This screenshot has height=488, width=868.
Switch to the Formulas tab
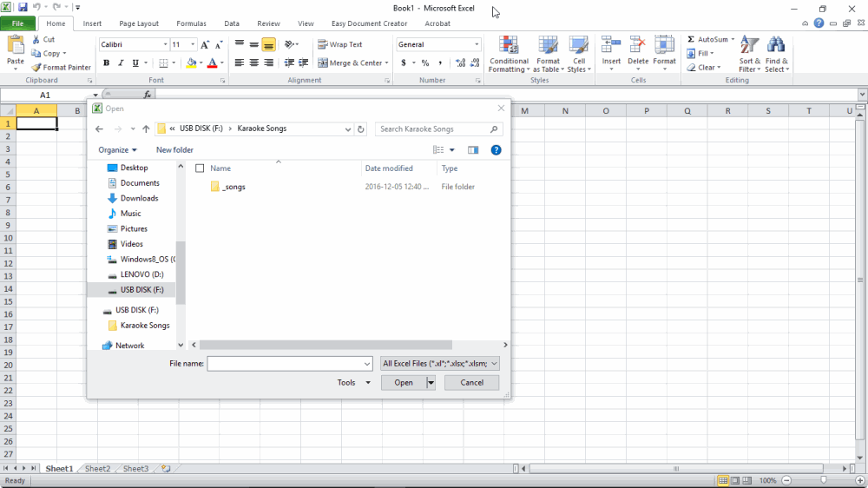click(191, 23)
